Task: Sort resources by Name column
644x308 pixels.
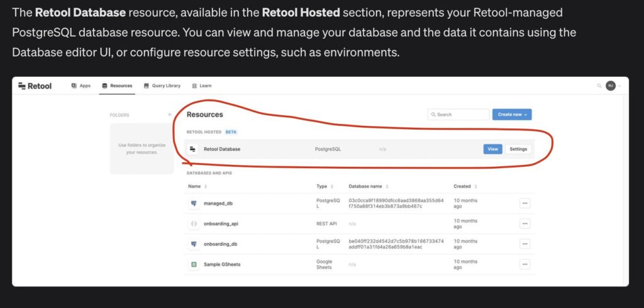Action: click(197, 186)
